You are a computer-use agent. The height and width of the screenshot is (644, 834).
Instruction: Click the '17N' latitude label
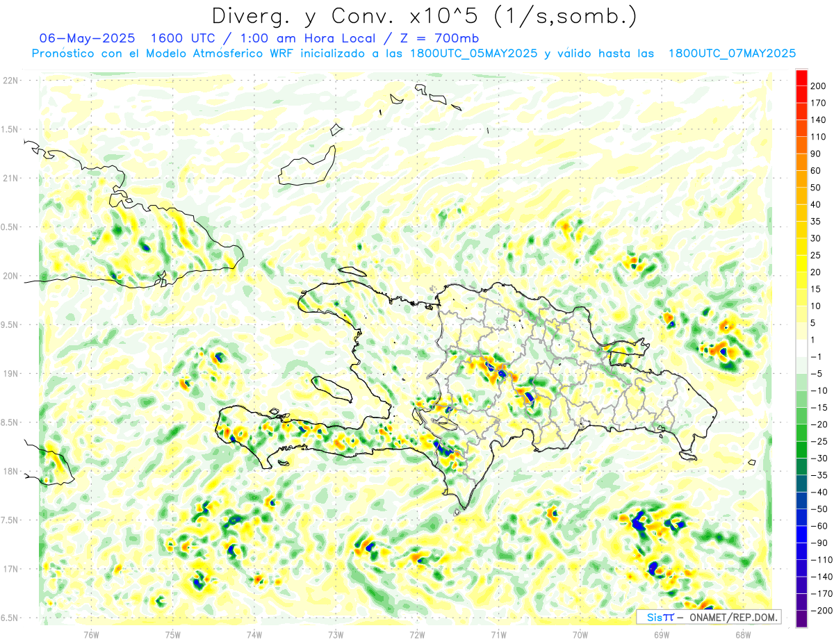[x=10, y=569]
